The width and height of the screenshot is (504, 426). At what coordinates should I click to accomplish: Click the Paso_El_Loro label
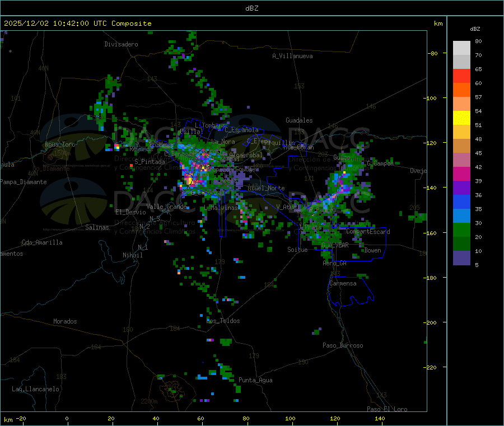[387, 409]
